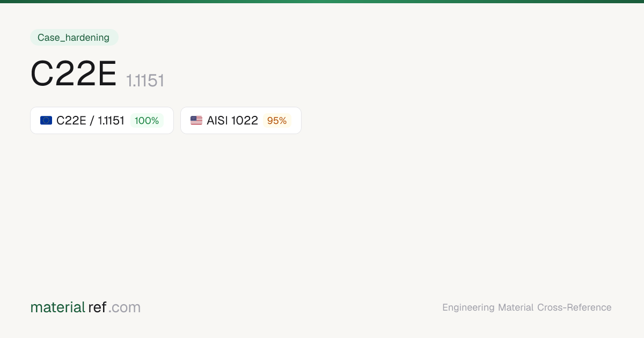Click the gray 1.1151 number beside heading
Image resolution: width=644 pixels, height=338 pixels.
point(145,81)
